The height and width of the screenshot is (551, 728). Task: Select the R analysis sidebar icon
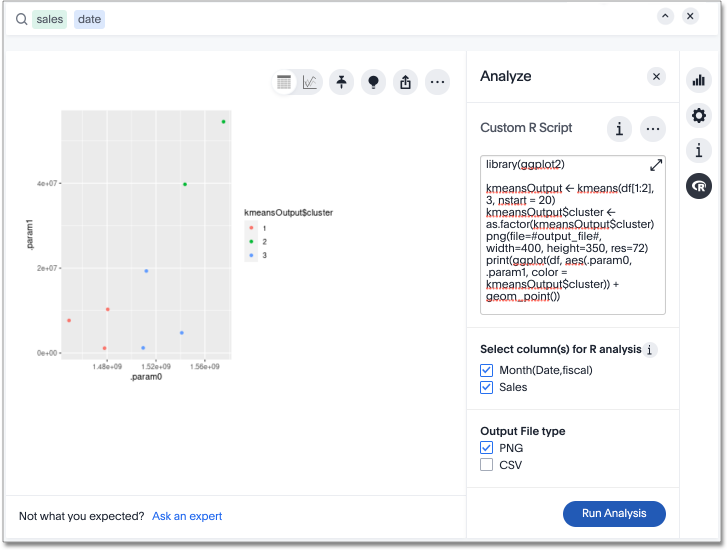[x=699, y=186]
